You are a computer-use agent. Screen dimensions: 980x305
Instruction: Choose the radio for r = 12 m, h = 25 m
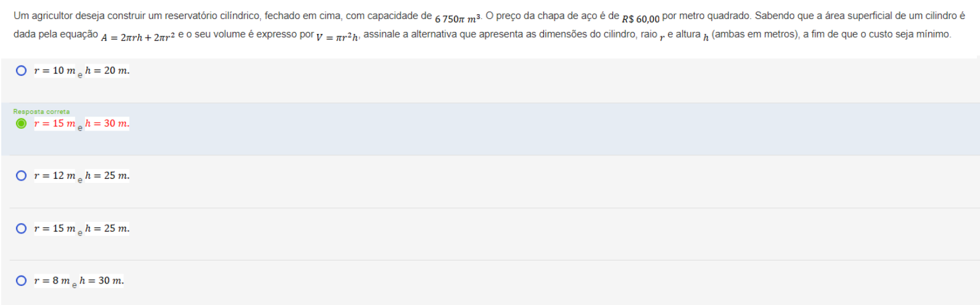pyautogui.click(x=22, y=176)
